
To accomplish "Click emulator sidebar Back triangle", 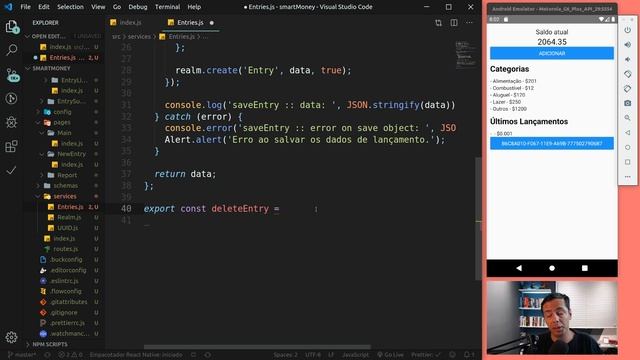I will (x=628, y=133).
